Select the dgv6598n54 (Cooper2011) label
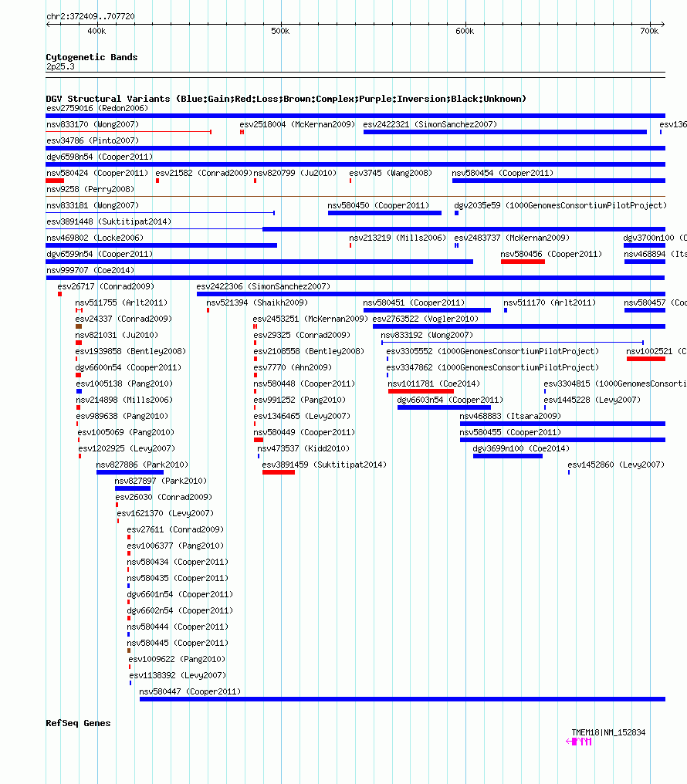Viewport: 687px width, 784px height. click(100, 157)
